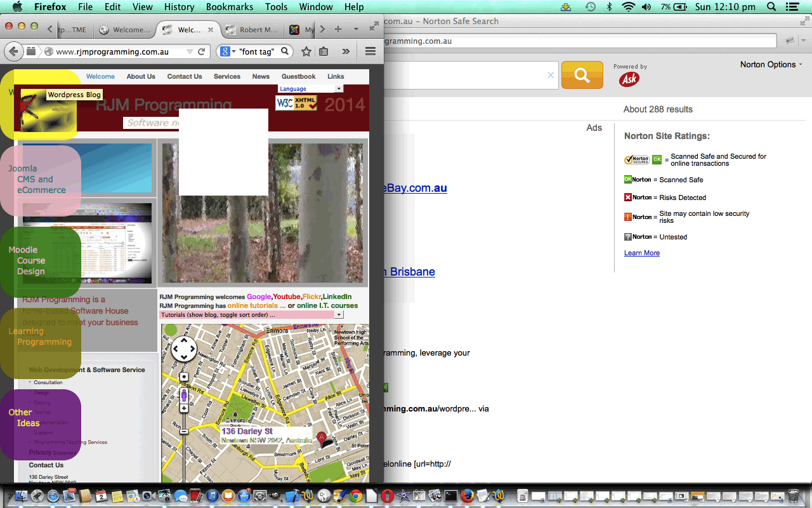
Task: Open the Links nav item
Action: click(336, 76)
